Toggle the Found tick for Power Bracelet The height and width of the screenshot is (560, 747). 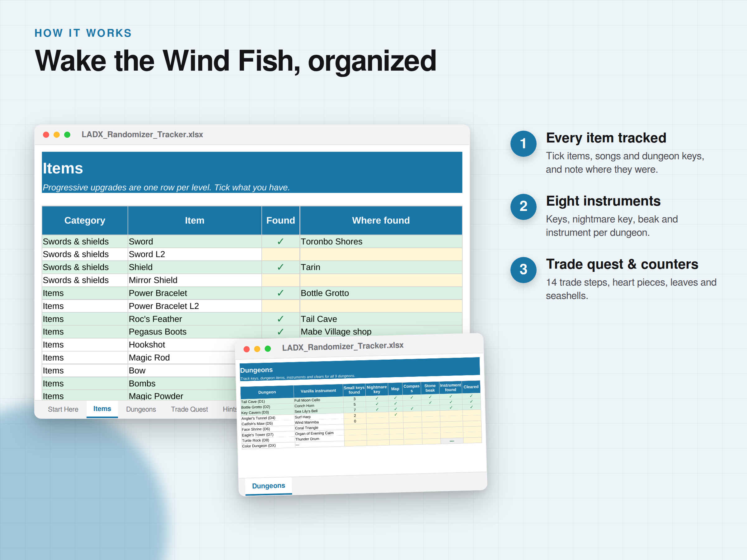click(x=280, y=293)
